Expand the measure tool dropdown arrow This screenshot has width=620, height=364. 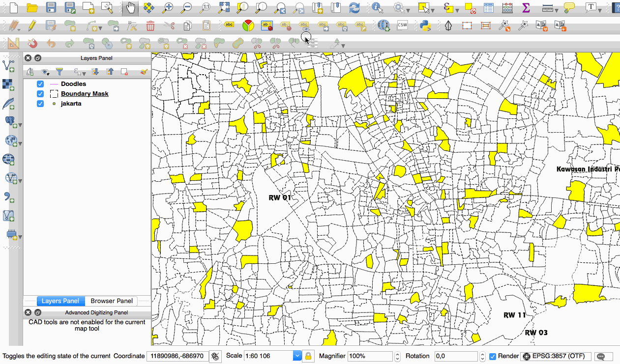558,9
